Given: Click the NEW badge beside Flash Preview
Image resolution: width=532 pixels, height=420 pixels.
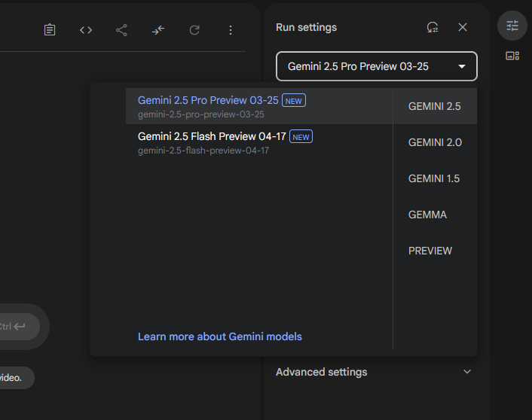Looking at the screenshot, I should [301, 136].
